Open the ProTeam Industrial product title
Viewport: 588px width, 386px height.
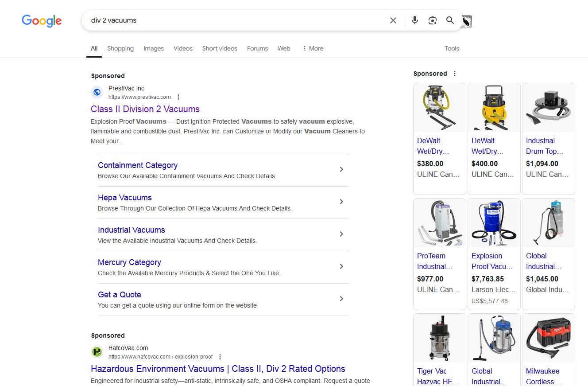[x=435, y=261]
